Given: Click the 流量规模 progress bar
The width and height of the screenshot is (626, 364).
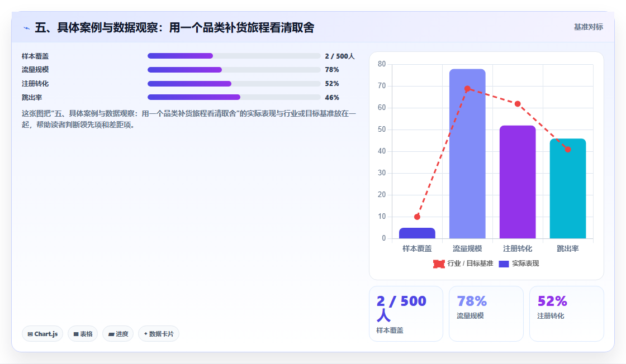Looking at the screenshot, I should coord(234,70).
